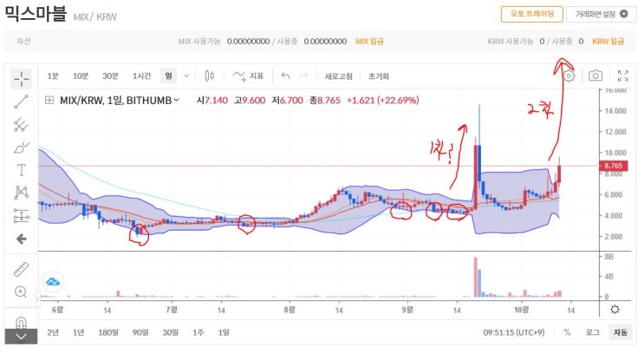The height and width of the screenshot is (354, 644).
Task: Click the 14.000 price axis label
Action: click(x=615, y=110)
